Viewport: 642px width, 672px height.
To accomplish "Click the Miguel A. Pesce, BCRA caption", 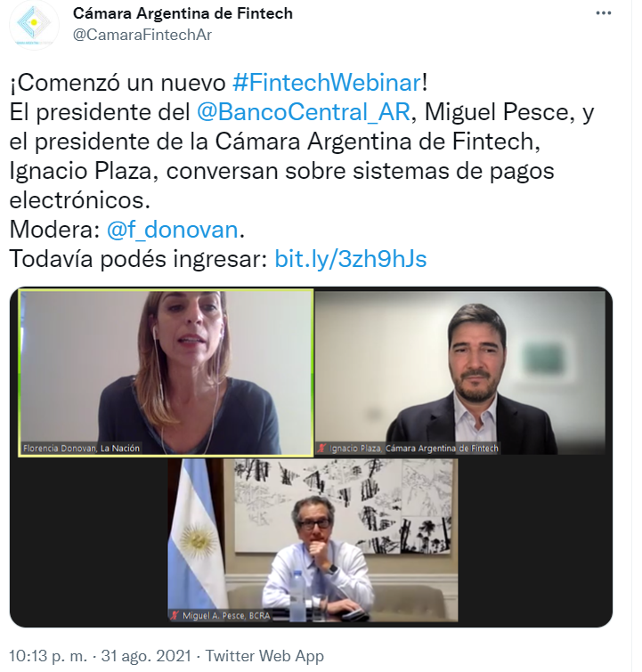I will [226, 615].
